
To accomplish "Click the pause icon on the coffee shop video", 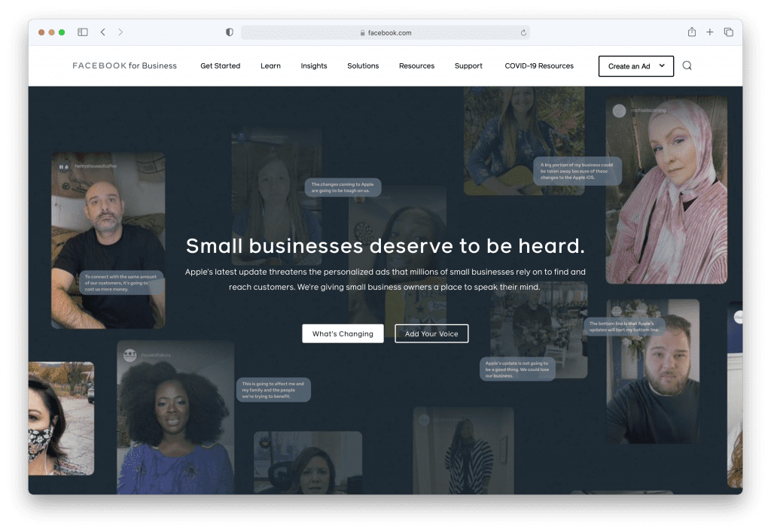I will pos(63,167).
